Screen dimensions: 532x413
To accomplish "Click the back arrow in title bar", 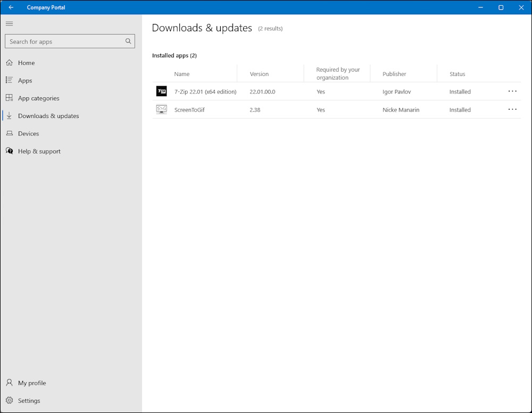I will pos(11,7).
